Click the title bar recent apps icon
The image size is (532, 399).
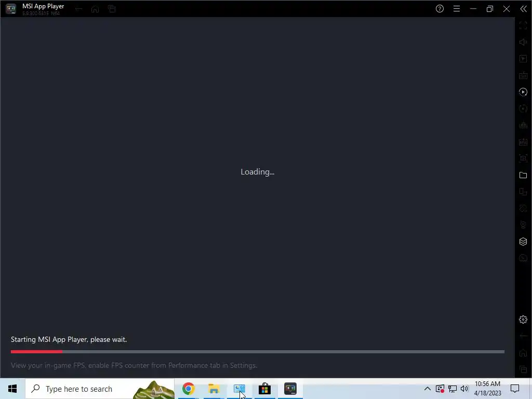click(x=112, y=9)
